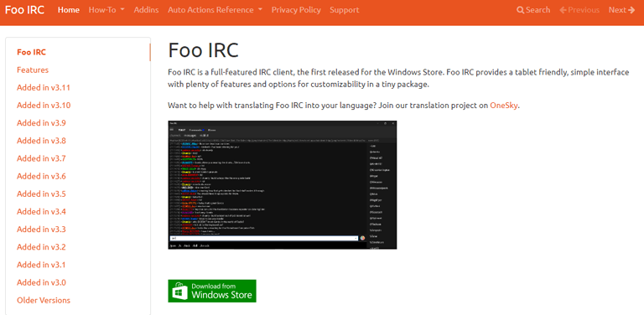This screenshot has width=644, height=315.
Task: Open Added in v3.3 section
Action: [41, 229]
